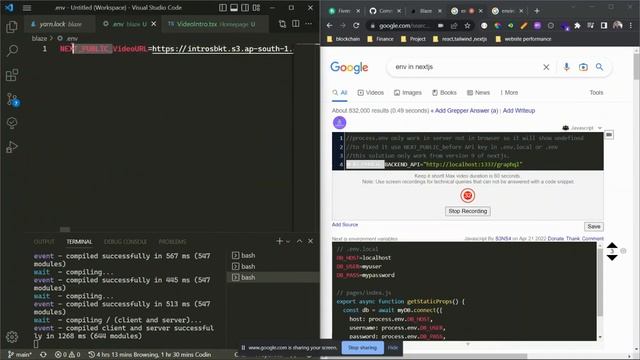Toggle the secondary sidebar layout icon
Image resolution: width=640 pixels, height=360 pixels.
pyautogui.click(x=245, y=8)
